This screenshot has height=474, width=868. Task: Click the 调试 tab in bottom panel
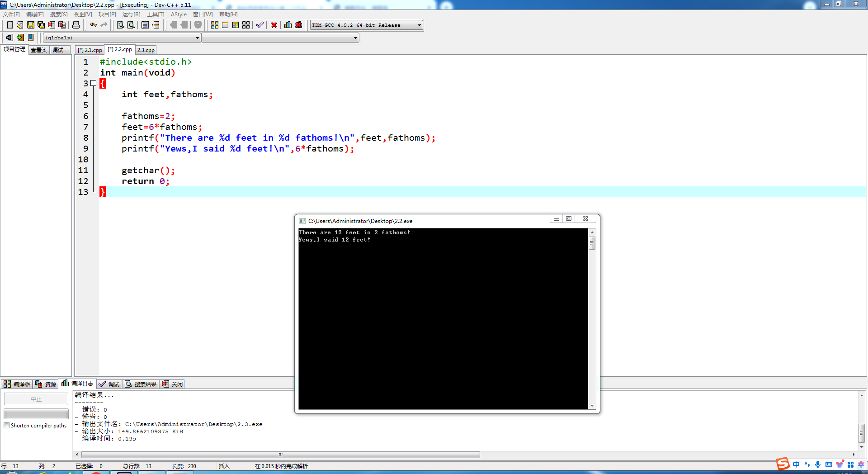point(109,384)
